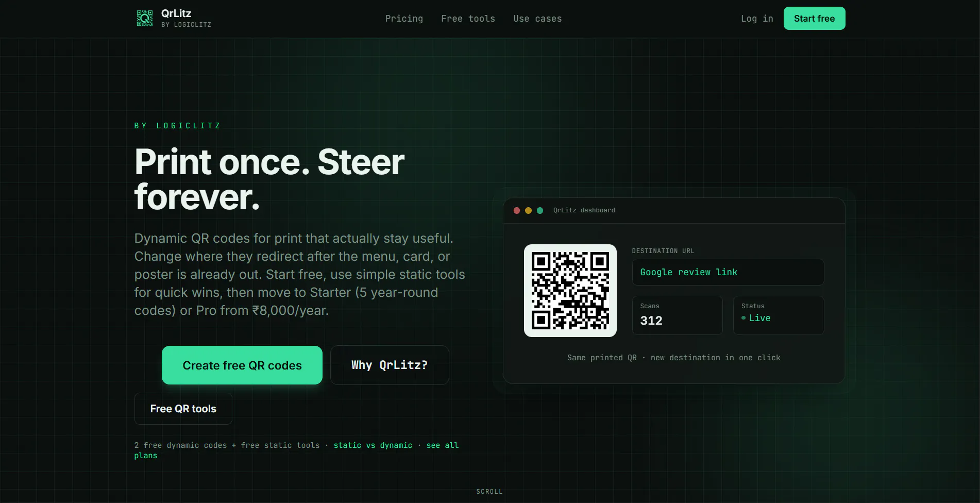Select the Google review link destination field
The height and width of the screenshot is (503, 980).
(x=728, y=272)
